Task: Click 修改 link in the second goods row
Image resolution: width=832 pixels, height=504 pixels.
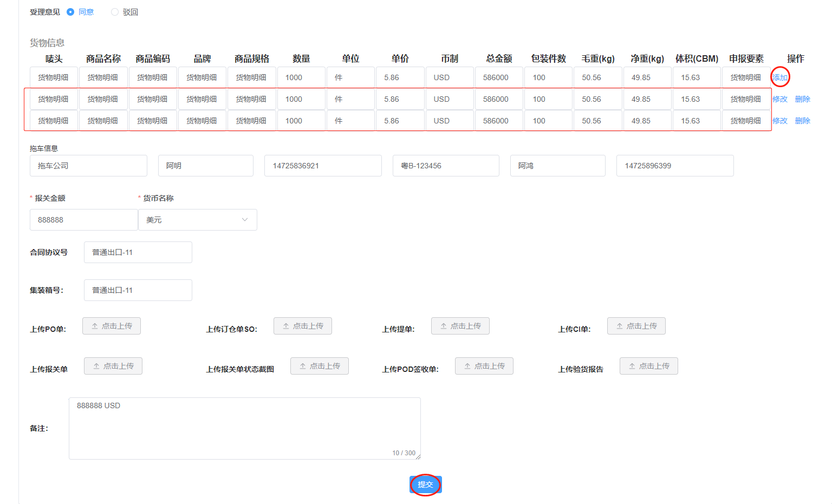Action: [780, 99]
